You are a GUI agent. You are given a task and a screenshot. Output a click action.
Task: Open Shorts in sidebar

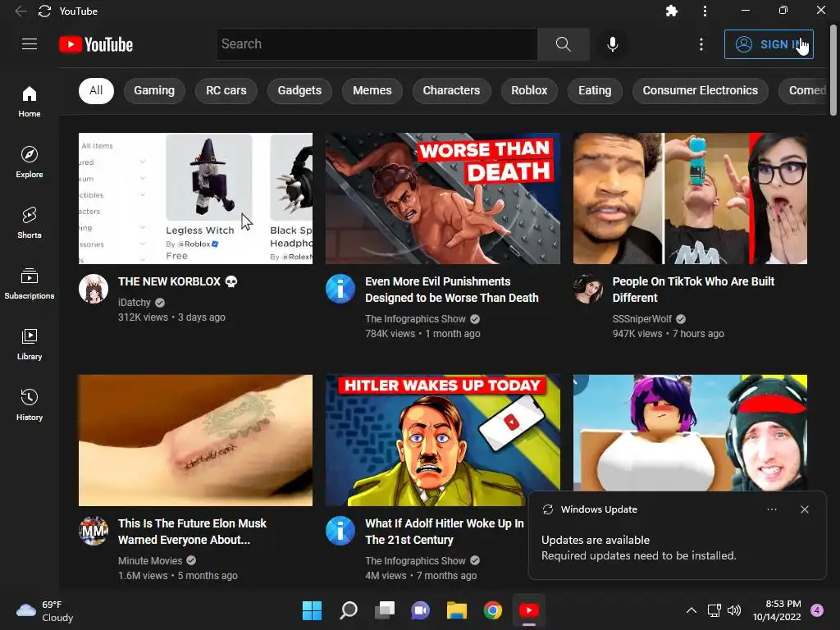(x=30, y=222)
